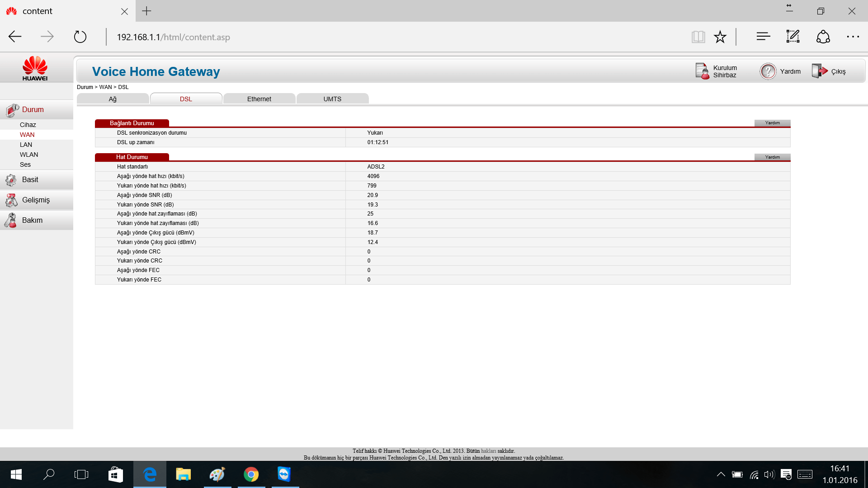Open reading view book icon
Image resolution: width=868 pixels, height=488 pixels.
click(698, 37)
